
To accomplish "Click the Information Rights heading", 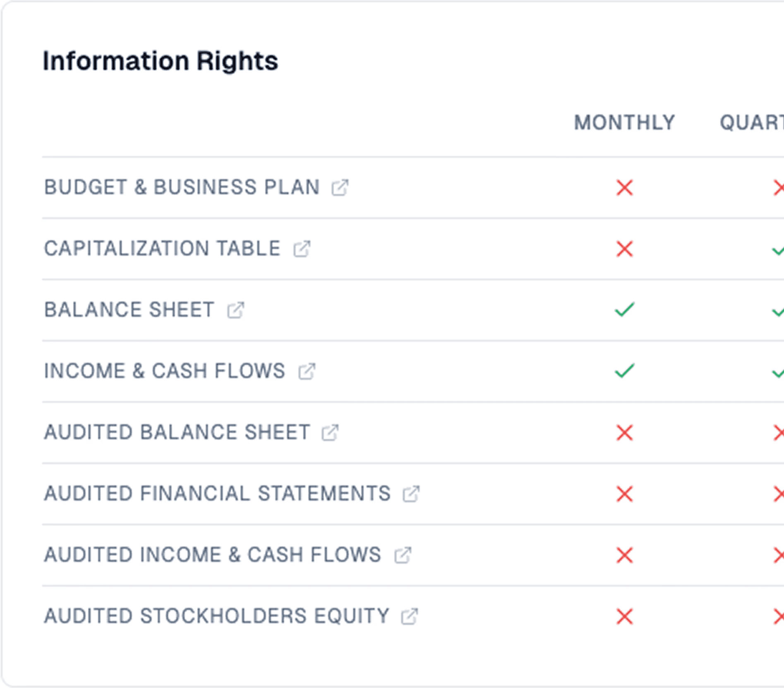I will (x=161, y=61).
